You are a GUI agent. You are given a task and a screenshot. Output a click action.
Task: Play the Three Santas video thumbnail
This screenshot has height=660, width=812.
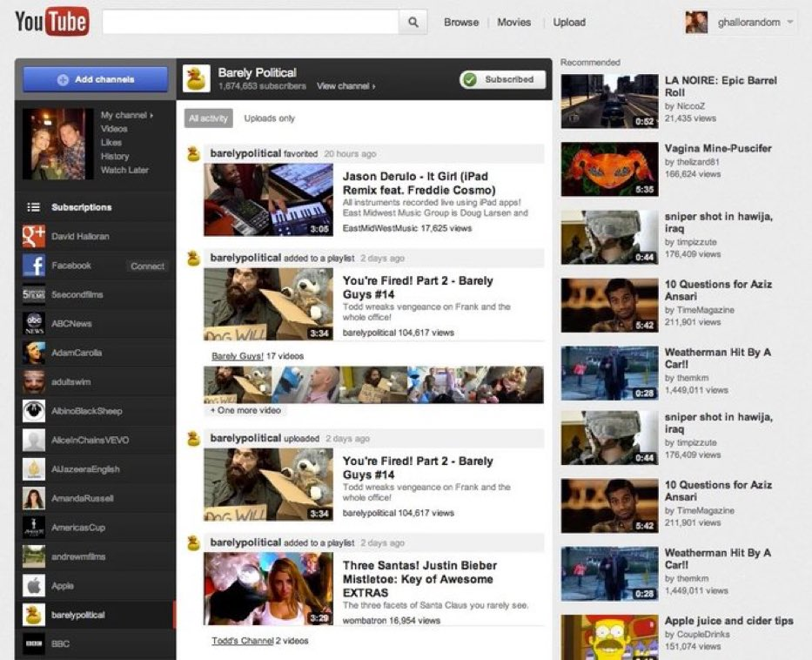click(x=268, y=589)
